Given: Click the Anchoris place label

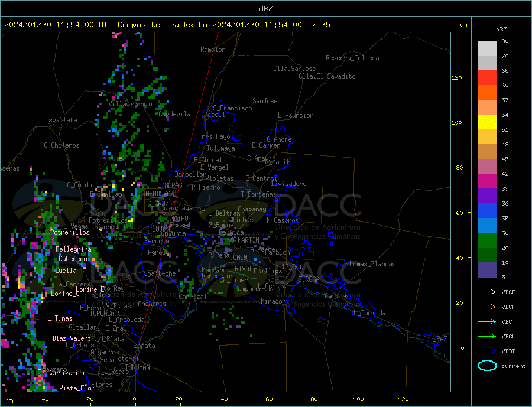Looking at the screenshot, I should pyautogui.click(x=152, y=304).
